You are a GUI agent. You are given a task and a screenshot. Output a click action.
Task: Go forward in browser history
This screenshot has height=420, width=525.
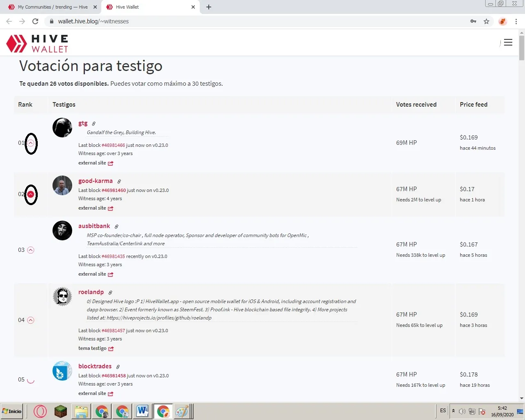coord(22,21)
